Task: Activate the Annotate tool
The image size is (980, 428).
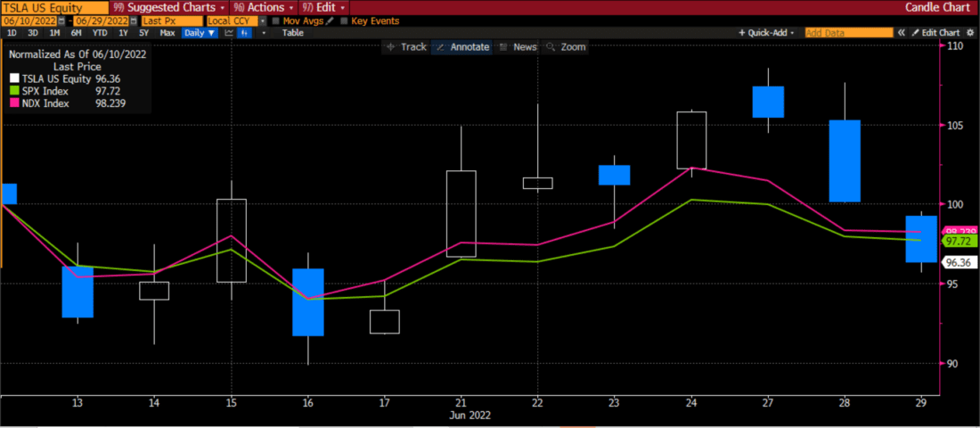Action: pyautogui.click(x=462, y=47)
